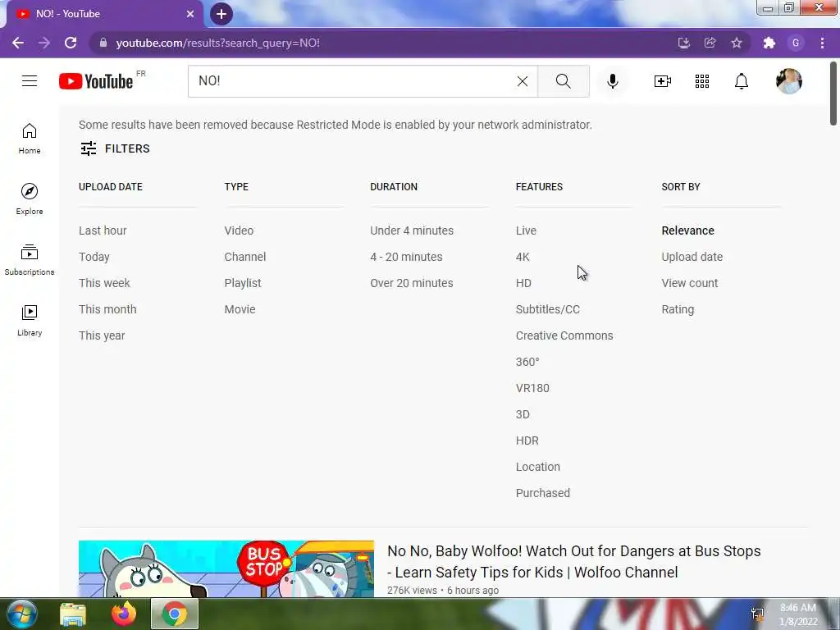This screenshot has width=840, height=630.
Task: Filter type by Video
Action: point(239,231)
